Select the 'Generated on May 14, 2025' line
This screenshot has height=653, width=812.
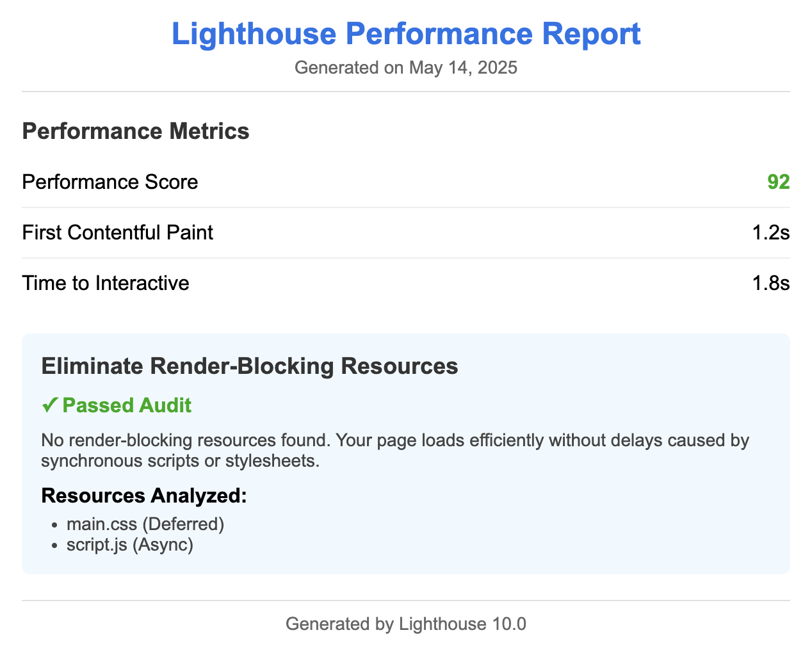406,68
